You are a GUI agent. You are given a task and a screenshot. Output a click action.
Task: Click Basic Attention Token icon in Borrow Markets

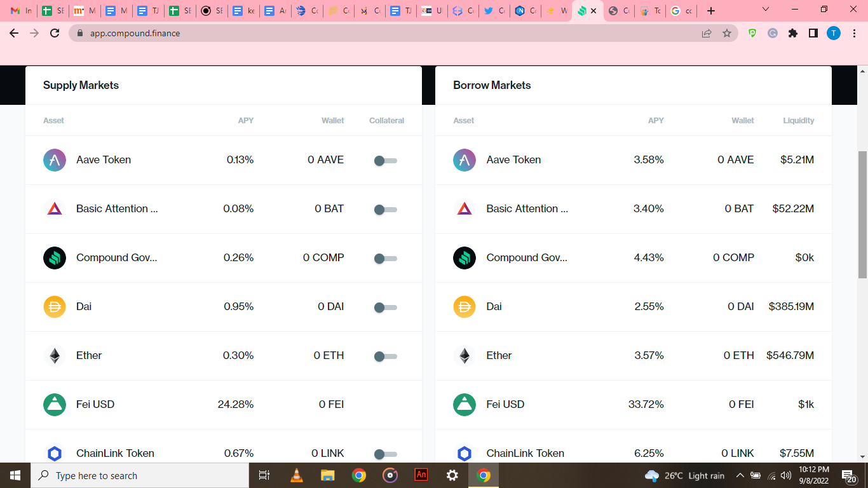465,209
